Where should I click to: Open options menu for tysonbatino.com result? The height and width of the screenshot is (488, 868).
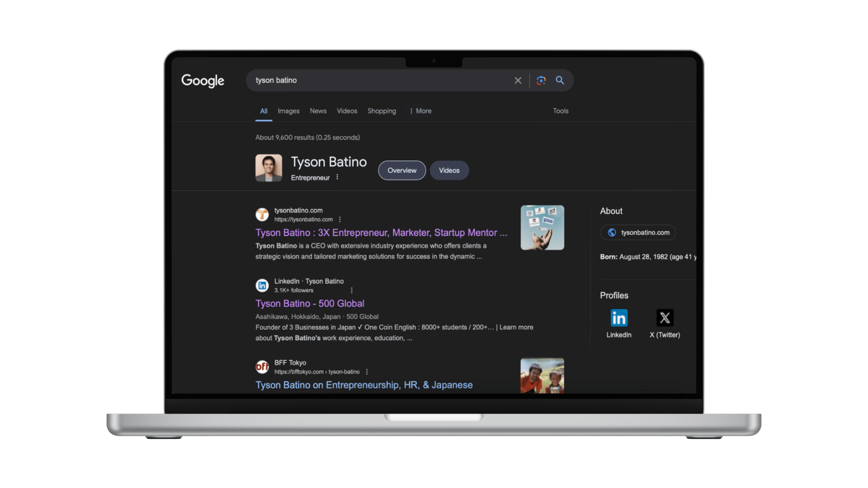click(340, 220)
